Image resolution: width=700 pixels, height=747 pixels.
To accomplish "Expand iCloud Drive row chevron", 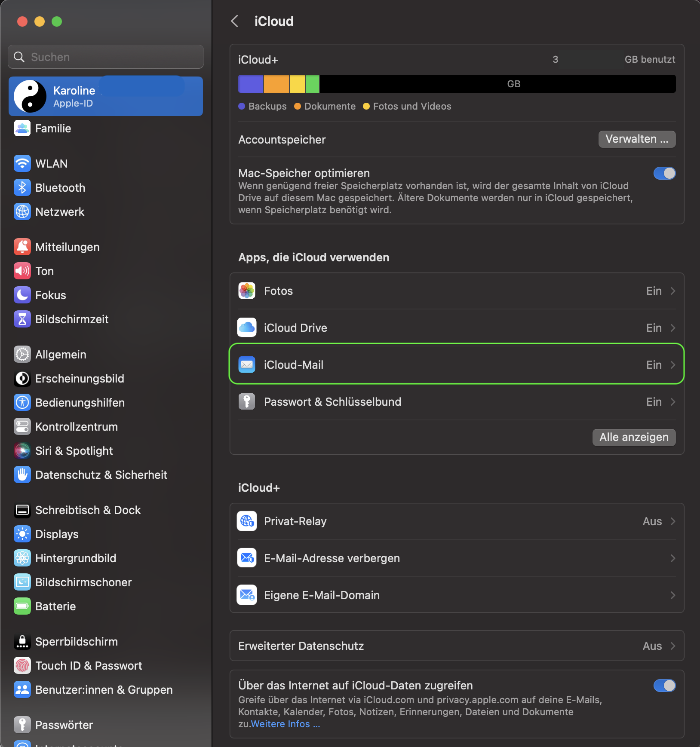I will click(673, 328).
